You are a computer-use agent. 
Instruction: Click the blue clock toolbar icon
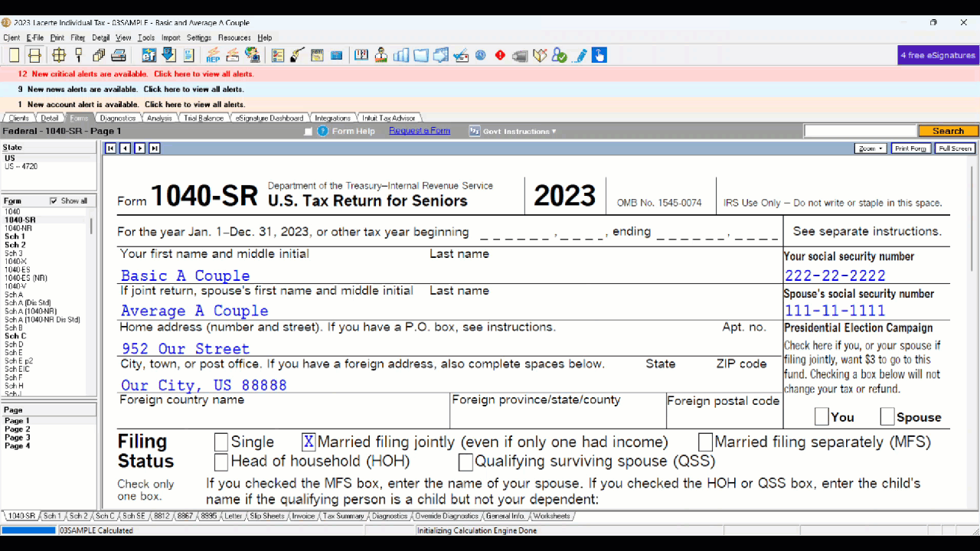[481, 55]
